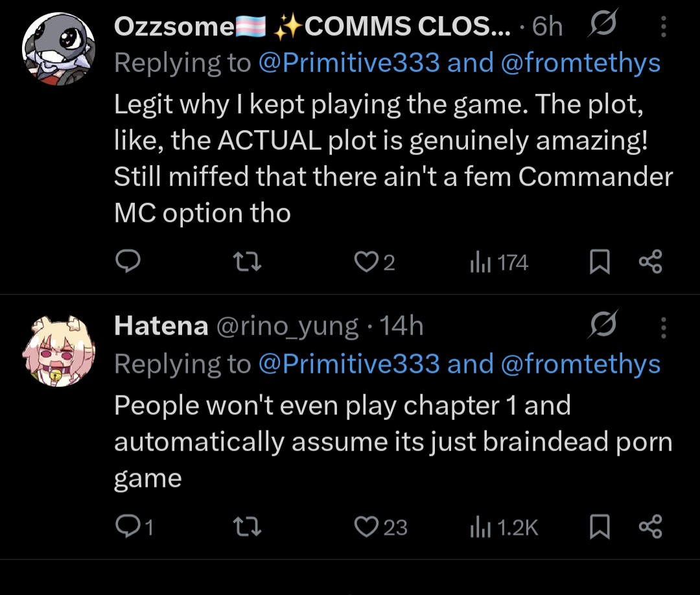Reply to Ozzsome's tweet
Screen dimensions: 700x595
click(x=128, y=261)
